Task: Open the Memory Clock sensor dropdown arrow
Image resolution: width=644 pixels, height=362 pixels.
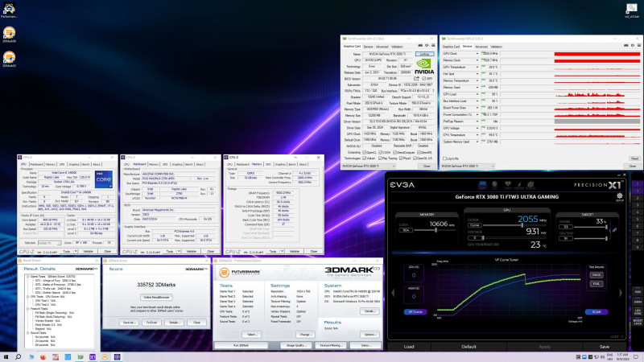Action: click(477, 60)
